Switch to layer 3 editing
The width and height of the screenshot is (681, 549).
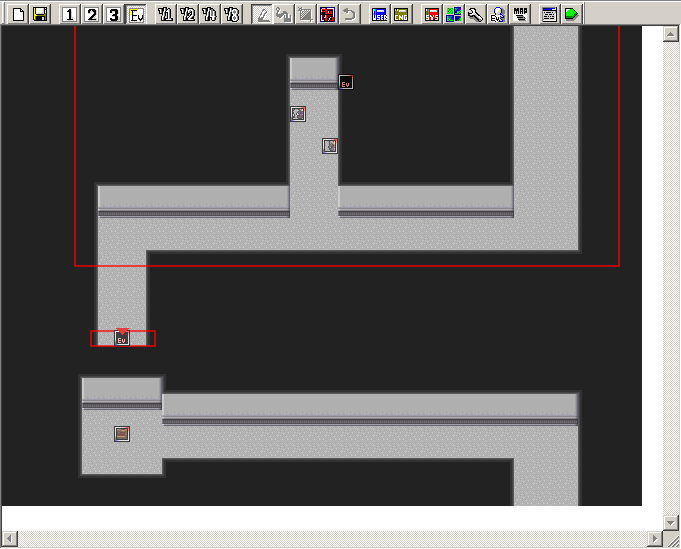[114, 14]
